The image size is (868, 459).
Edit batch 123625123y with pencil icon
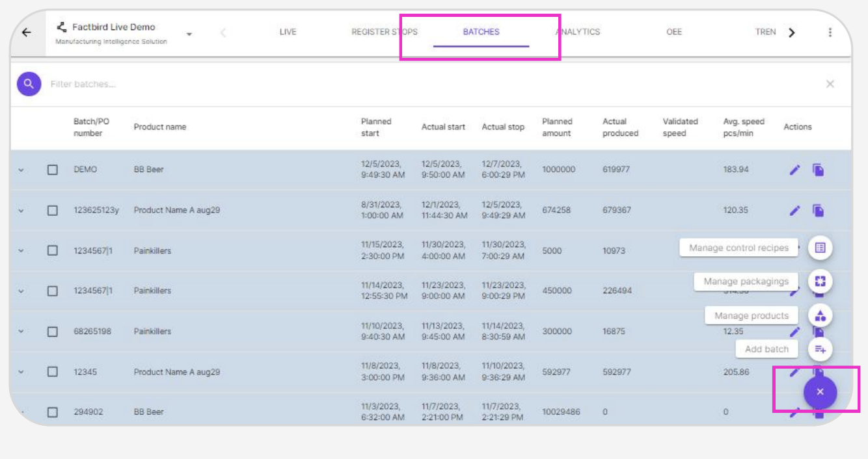pos(794,211)
